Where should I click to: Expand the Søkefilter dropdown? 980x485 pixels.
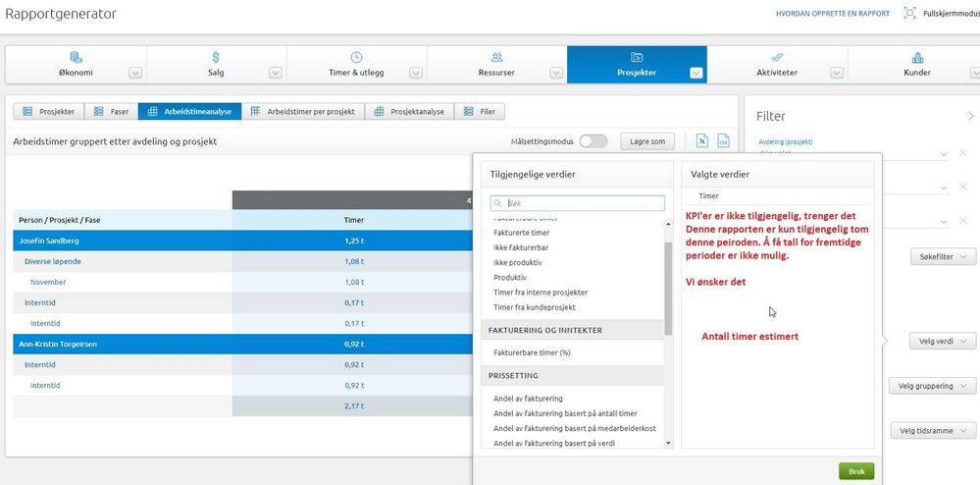pos(943,256)
